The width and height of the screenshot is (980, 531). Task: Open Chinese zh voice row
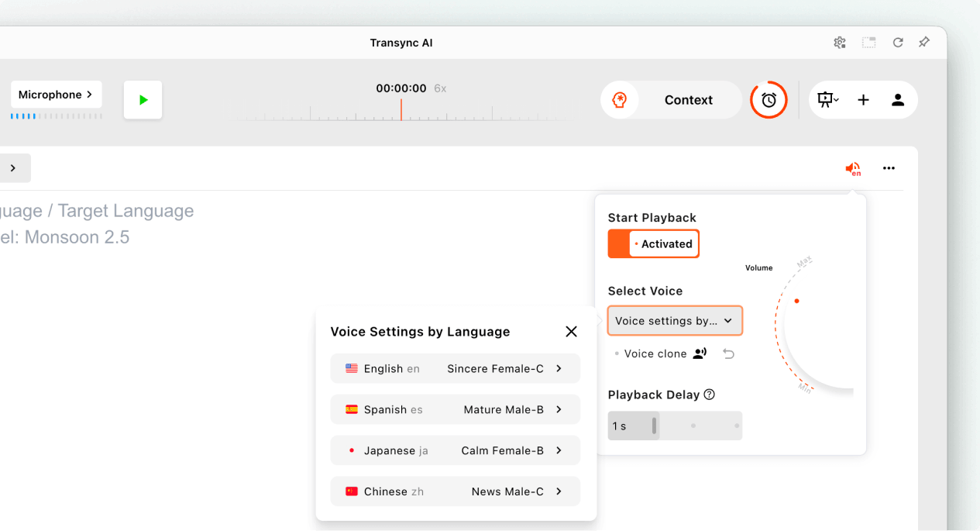click(455, 491)
